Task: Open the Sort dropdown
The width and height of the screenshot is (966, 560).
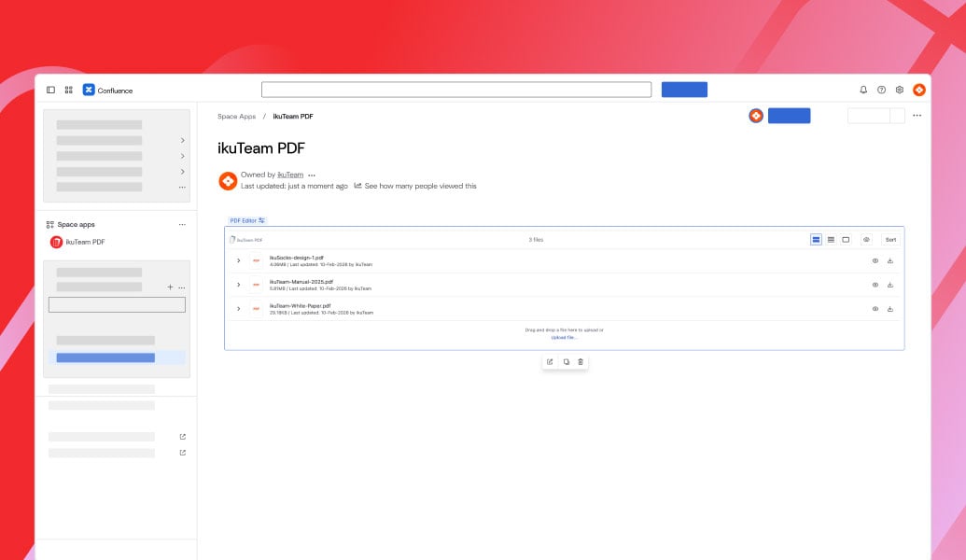Action: [x=890, y=240]
